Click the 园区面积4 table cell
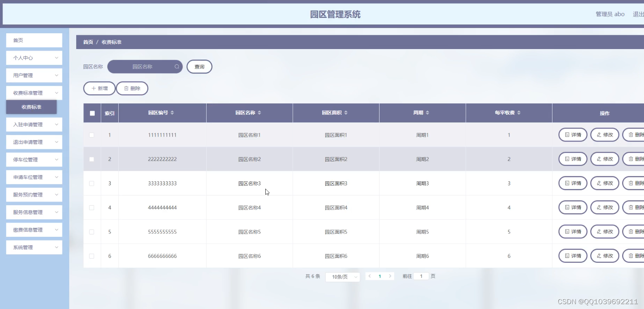Image resolution: width=644 pixels, height=309 pixels. (336, 208)
